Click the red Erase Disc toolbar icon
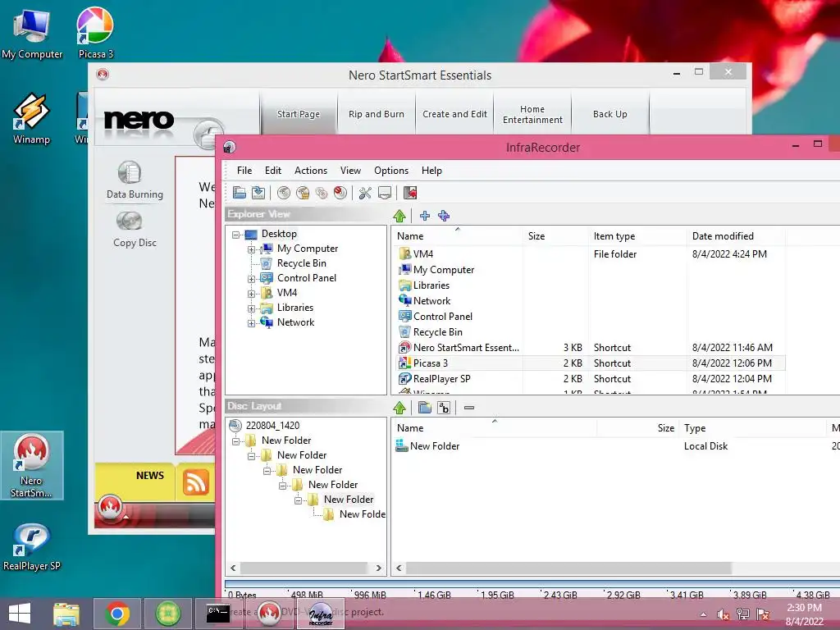Image resolution: width=840 pixels, height=630 pixels. pos(340,193)
